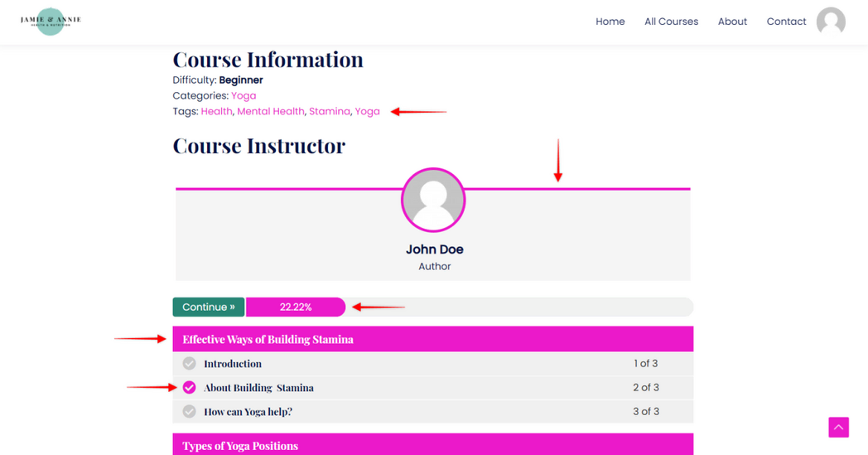Click the scroll-to-top arrow button

tap(838, 427)
